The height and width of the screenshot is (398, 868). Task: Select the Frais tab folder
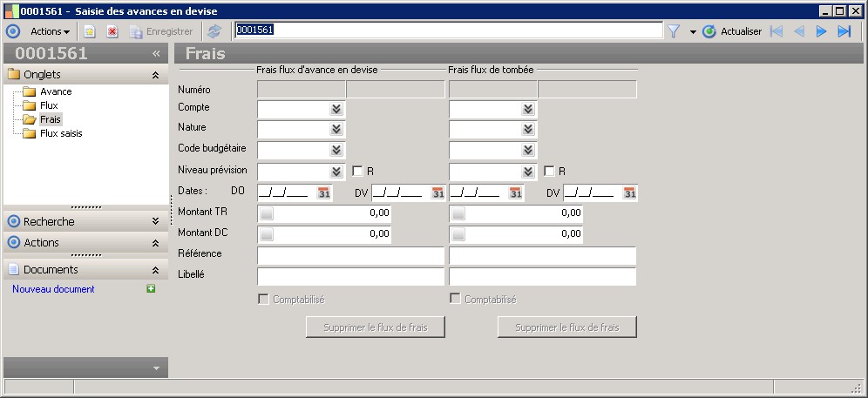click(x=50, y=119)
